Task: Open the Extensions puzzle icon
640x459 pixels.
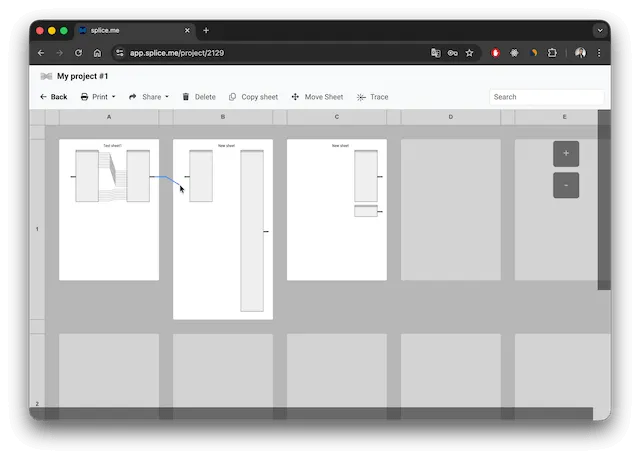Action: 552,53
